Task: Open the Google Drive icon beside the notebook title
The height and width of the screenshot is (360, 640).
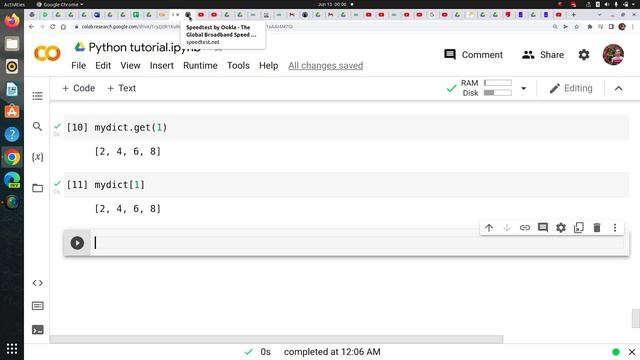Action: 80,47
